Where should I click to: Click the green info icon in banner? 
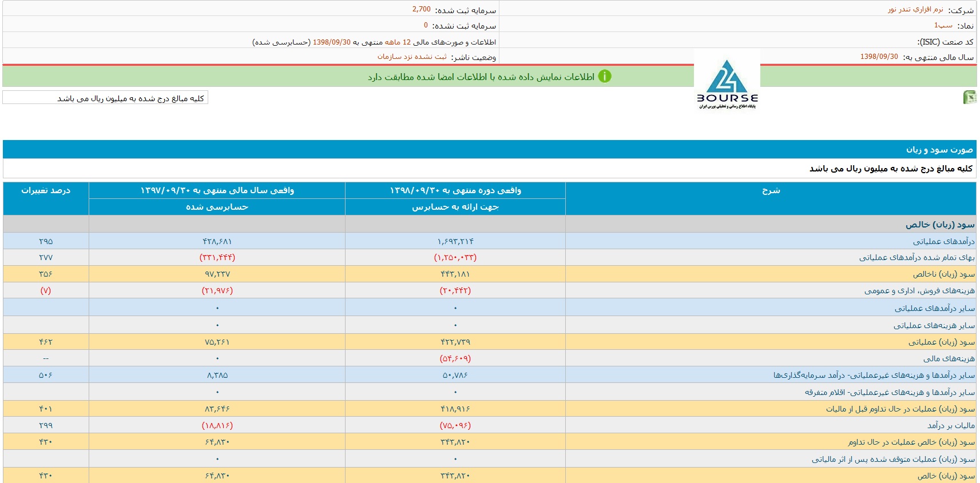(x=605, y=77)
